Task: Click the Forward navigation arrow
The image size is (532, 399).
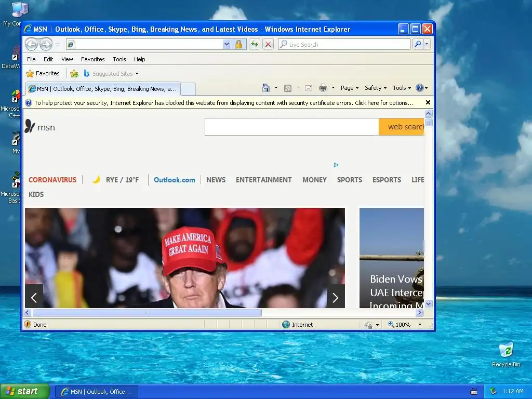Action: coord(46,45)
